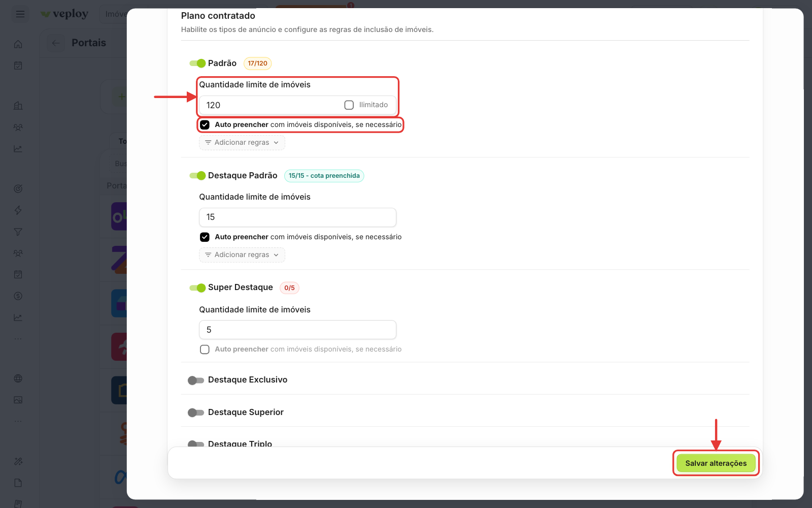Open the target icon in the sidebar
Image resolution: width=812 pixels, height=508 pixels.
[x=18, y=189]
